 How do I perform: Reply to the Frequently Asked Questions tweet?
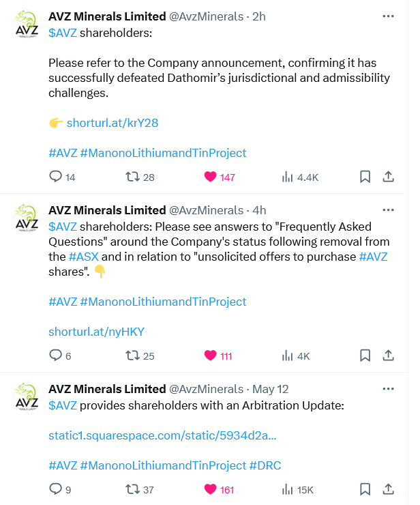[x=55, y=356]
